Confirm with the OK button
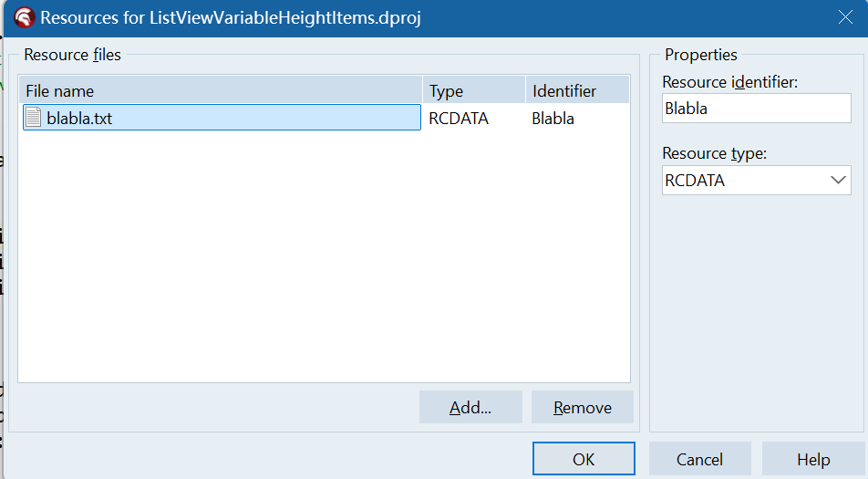 click(584, 459)
